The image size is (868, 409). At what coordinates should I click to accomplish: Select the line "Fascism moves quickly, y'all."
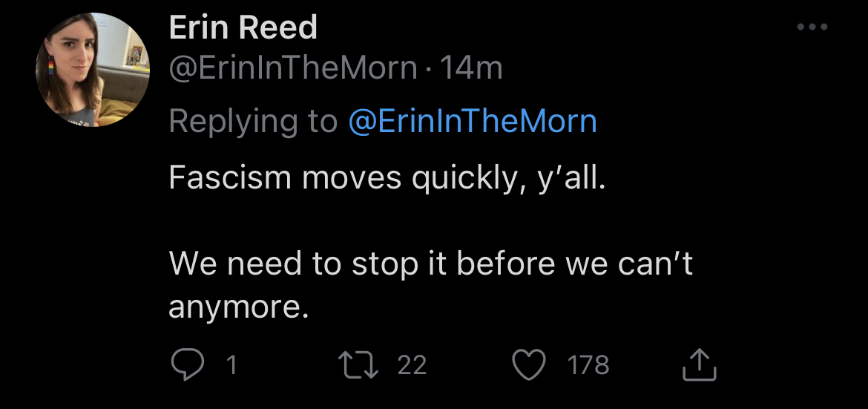[387, 180]
